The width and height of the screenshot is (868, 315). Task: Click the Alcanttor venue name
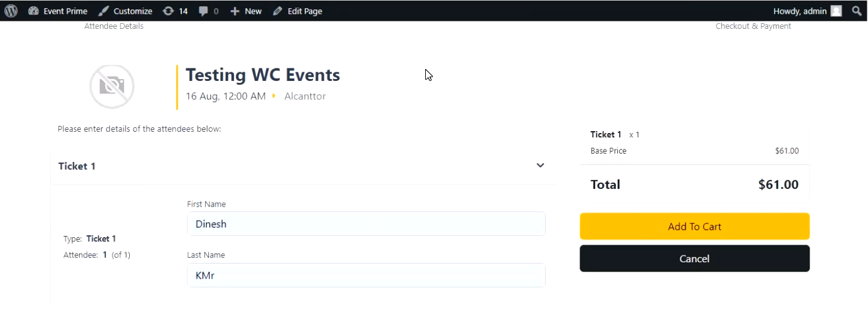[x=305, y=97]
